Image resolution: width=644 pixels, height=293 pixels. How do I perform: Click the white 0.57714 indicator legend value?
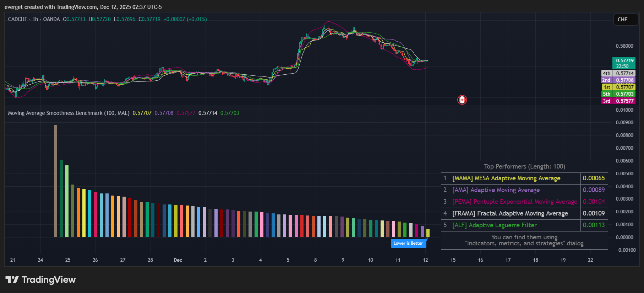click(208, 113)
